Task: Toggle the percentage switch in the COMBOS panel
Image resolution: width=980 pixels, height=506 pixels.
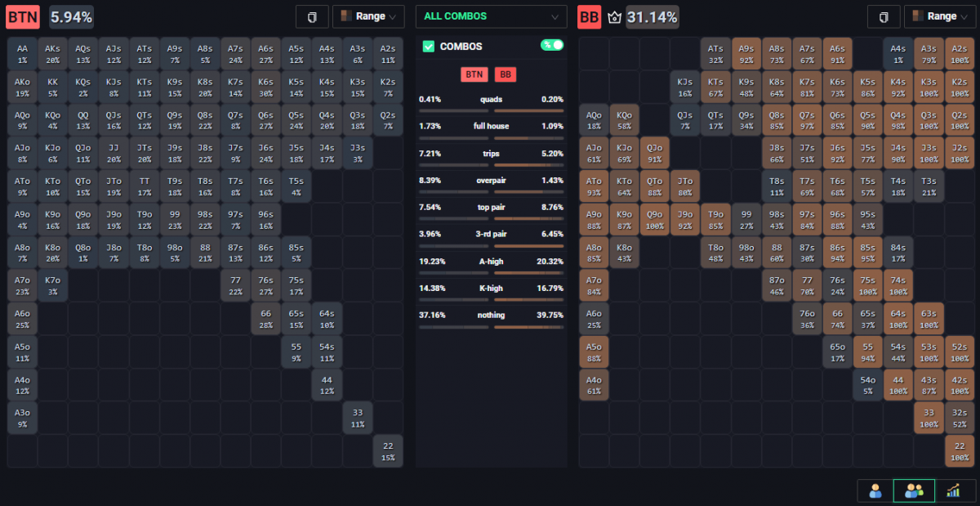Action: tap(552, 47)
